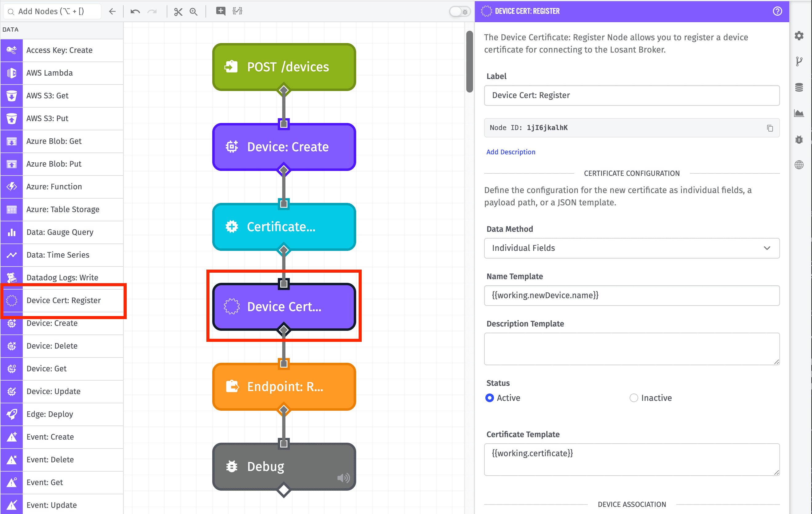Select the Certificate node on canvas
The image size is (812, 514).
point(284,227)
